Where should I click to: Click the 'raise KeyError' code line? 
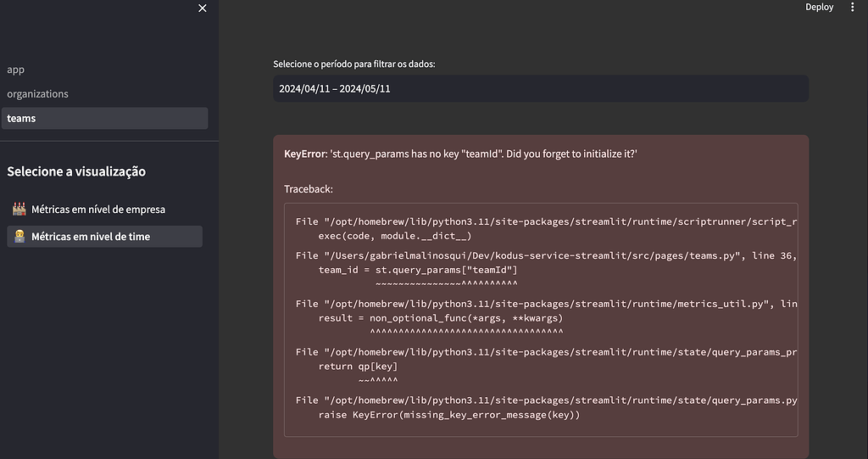pos(449,415)
